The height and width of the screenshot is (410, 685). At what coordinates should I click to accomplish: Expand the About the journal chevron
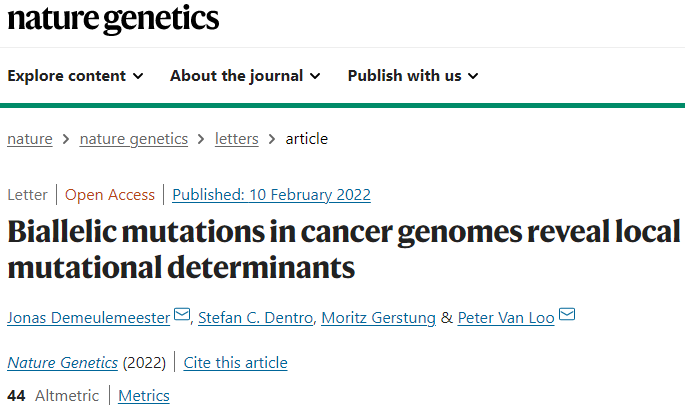[x=315, y=76]
